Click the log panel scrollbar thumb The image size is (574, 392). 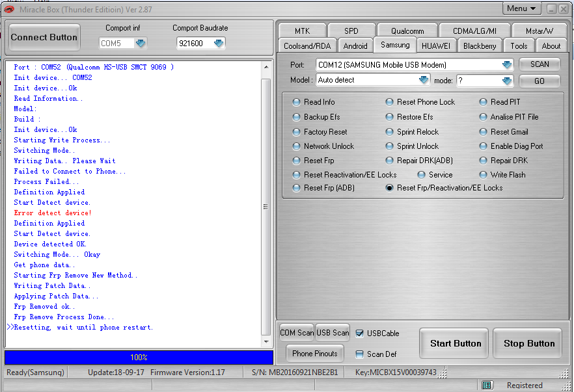click(x=266, y=207)
